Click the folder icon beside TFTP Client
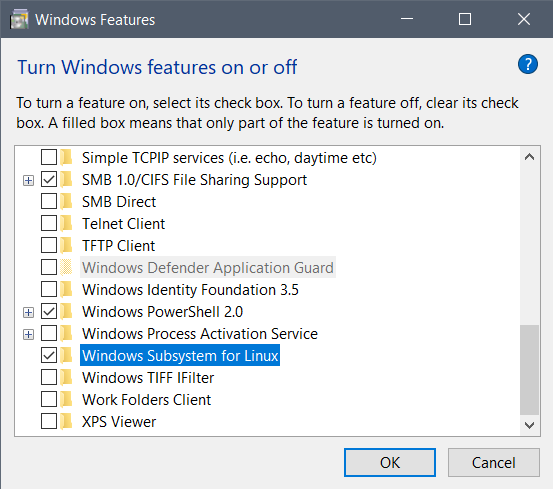The image size is (553, 489). [66, 245]
